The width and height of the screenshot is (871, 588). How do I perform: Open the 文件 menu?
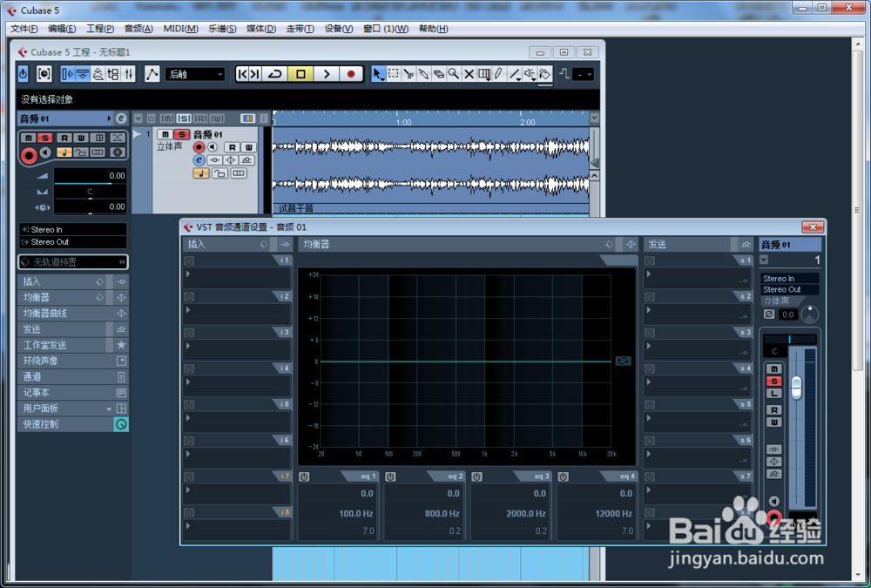(24, 29)
